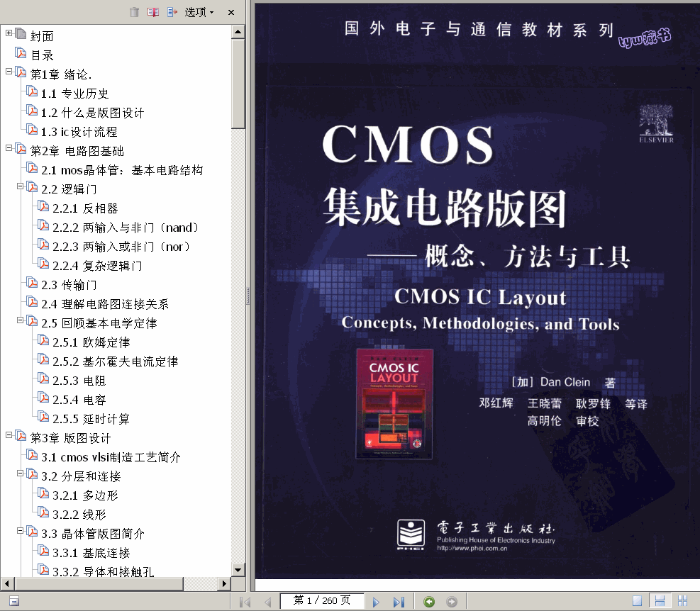Open the 目录 bookmark
This screenshot has width=700, height=611.
tap(42, 55)
